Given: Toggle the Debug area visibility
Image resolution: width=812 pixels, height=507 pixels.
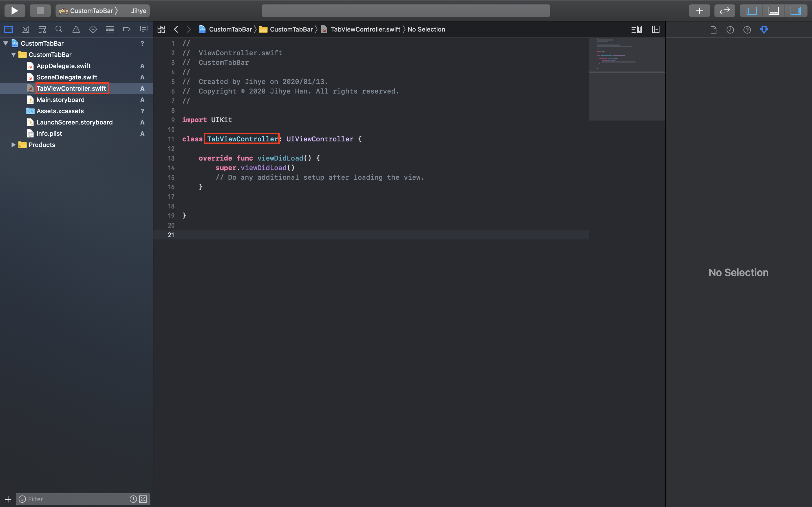Looking at the screenshot, I should pos(773,11).
